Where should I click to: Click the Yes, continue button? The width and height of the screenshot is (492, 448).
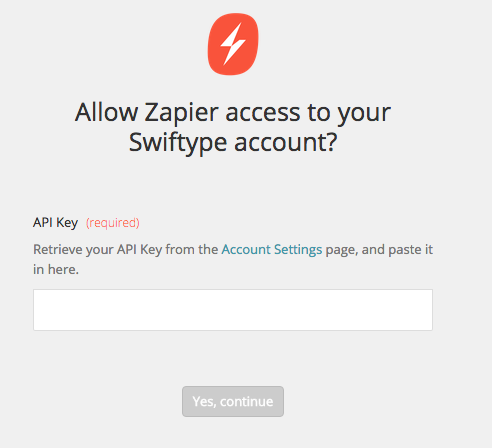point(233,401)
